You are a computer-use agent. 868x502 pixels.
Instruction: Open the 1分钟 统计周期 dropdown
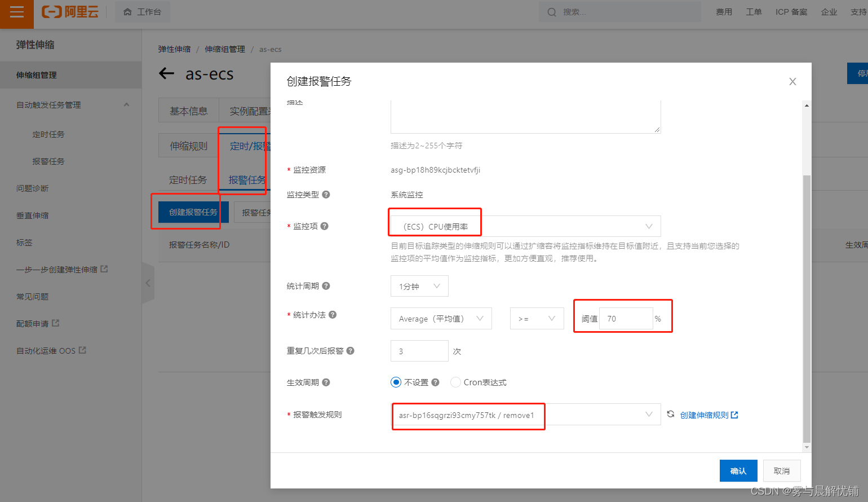(x=419, y=286)
